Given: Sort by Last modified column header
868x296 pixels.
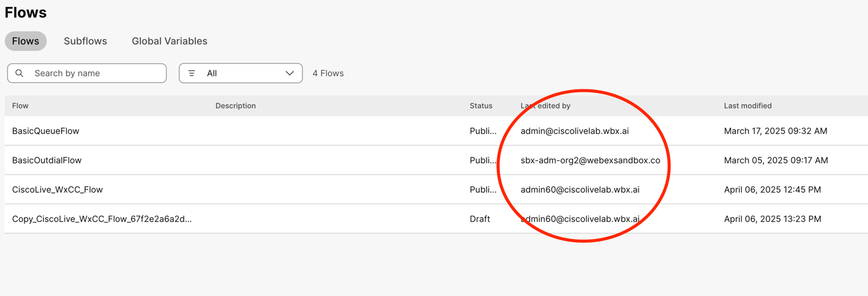Looking at the screenshot, I should 747,106.
